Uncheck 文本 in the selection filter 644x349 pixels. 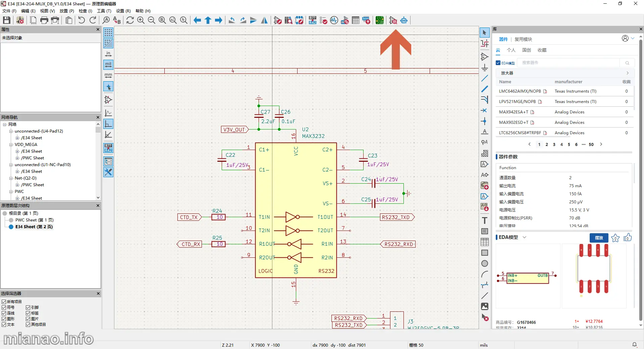(4, 325)
